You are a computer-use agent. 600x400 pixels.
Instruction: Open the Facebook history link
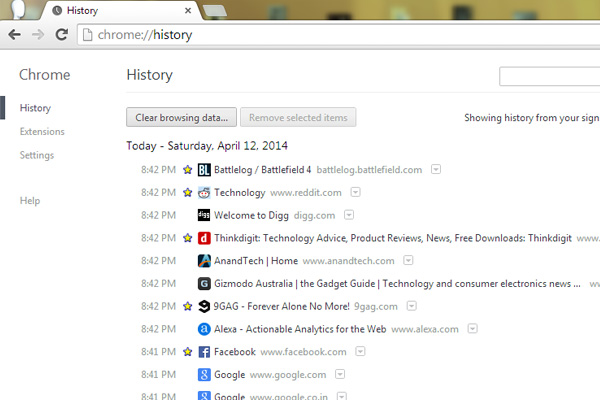[x=235, y=352]
